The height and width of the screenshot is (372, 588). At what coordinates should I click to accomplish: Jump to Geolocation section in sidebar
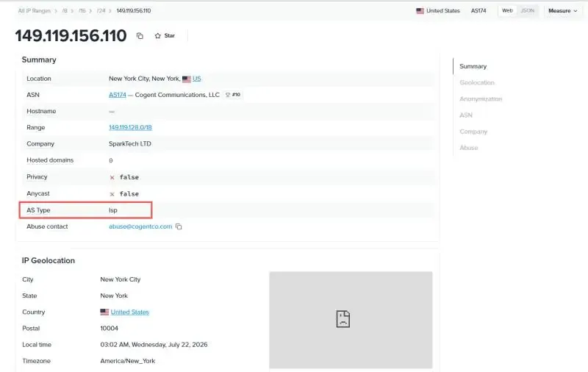[x=477, y=82]
